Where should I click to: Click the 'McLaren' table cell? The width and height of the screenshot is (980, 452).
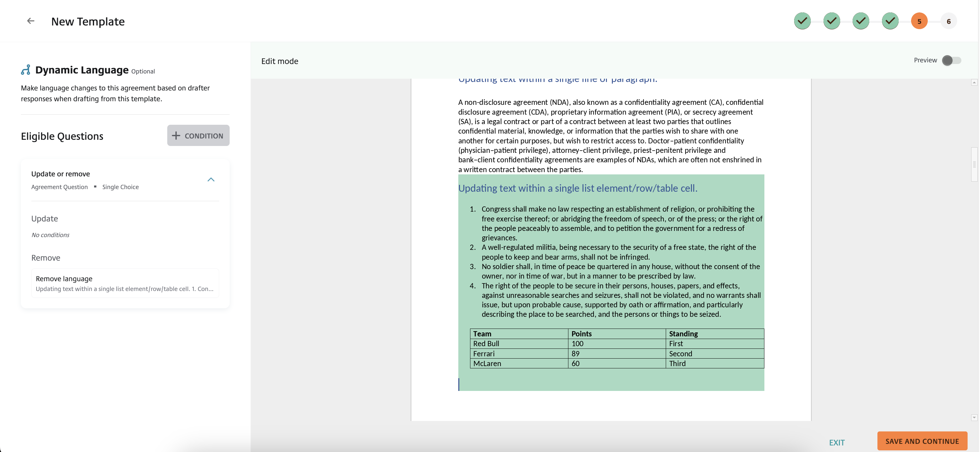tap(519, 363)
